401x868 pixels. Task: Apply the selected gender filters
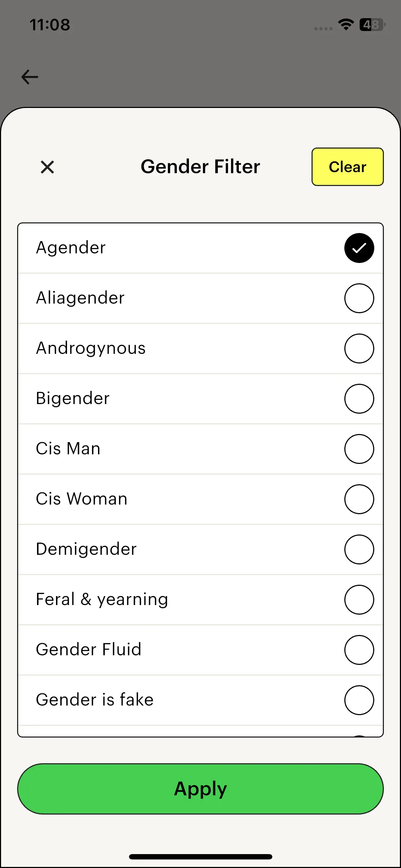(x=200, y=789)
